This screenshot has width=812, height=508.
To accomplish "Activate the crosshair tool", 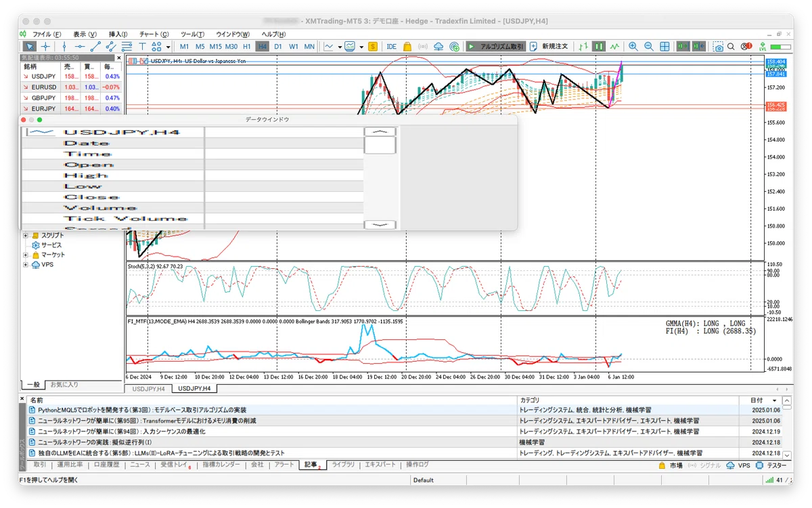I will pos(45,47).
